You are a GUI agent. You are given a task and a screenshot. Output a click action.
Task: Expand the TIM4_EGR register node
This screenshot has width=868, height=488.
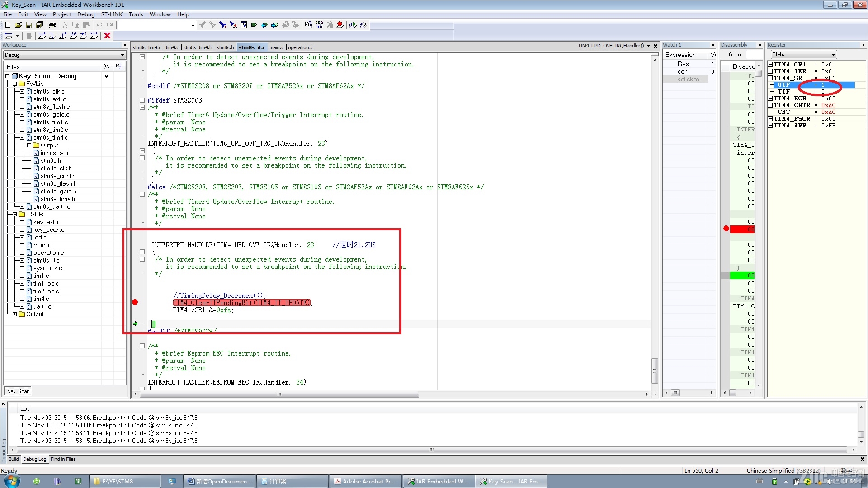click(770, 99)
